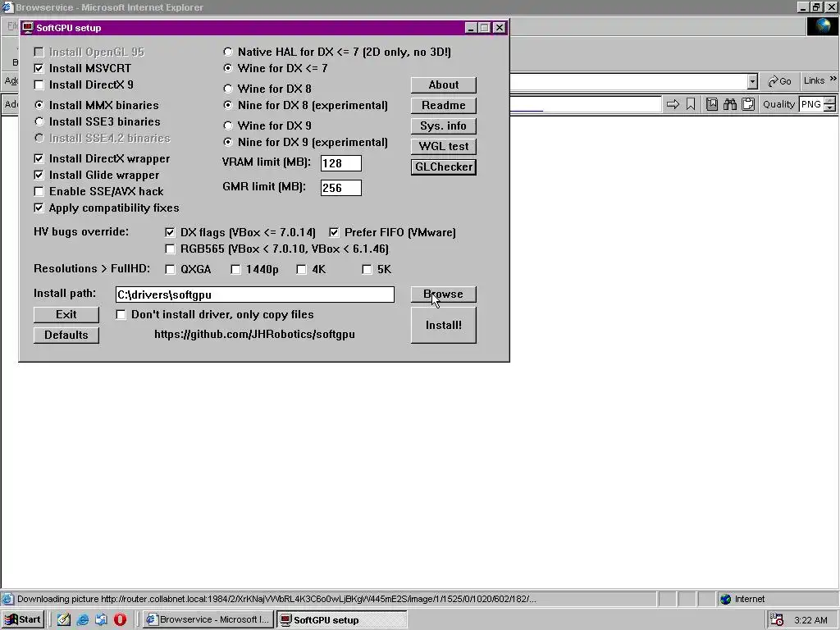This screenshot has height=630, width=840.
Task: Select Install SSE3 binaries radio
Action: pos(39,121)
